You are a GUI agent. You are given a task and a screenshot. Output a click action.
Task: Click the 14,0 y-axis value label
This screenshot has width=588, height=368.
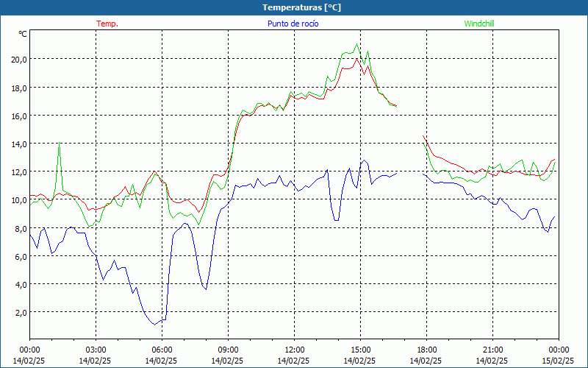pyautogui.click(x=18, y=144)
